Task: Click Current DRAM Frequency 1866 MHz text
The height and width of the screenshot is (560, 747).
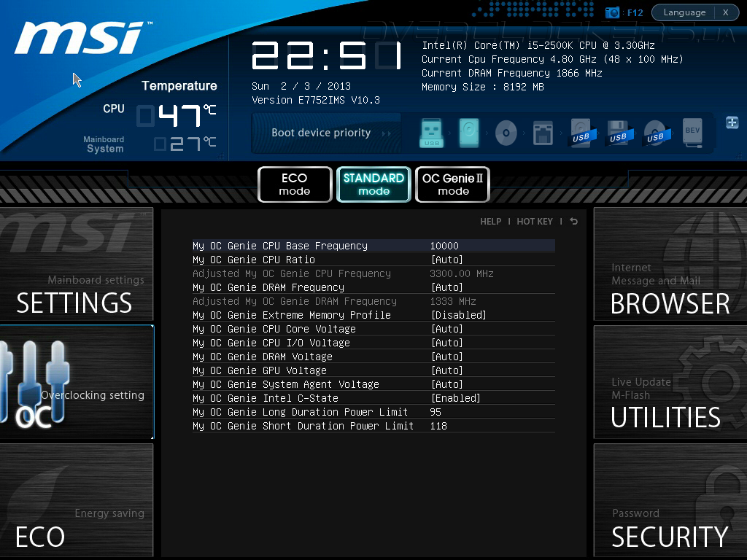Action: 511,73
